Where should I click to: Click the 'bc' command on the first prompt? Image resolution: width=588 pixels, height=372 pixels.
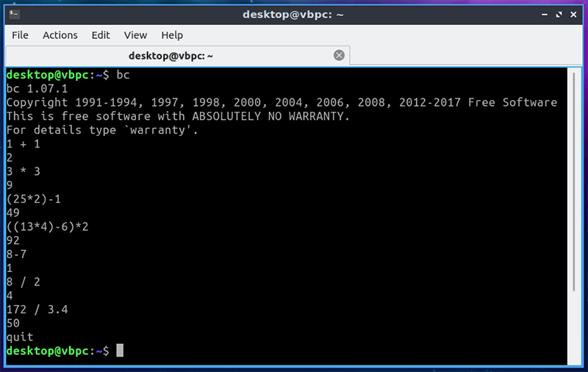[x=123, y=75]
